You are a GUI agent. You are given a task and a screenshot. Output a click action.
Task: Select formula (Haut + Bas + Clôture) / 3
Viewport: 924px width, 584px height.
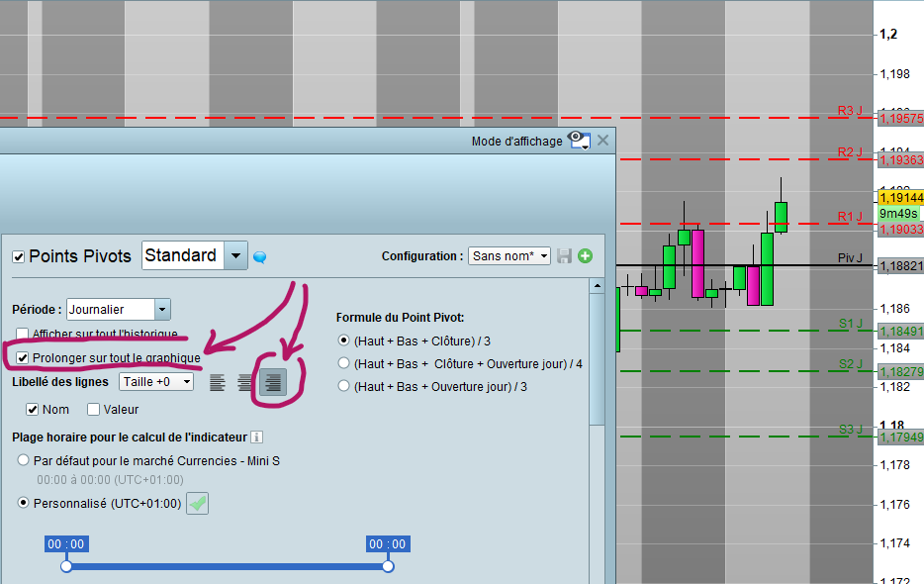[343, 341]
